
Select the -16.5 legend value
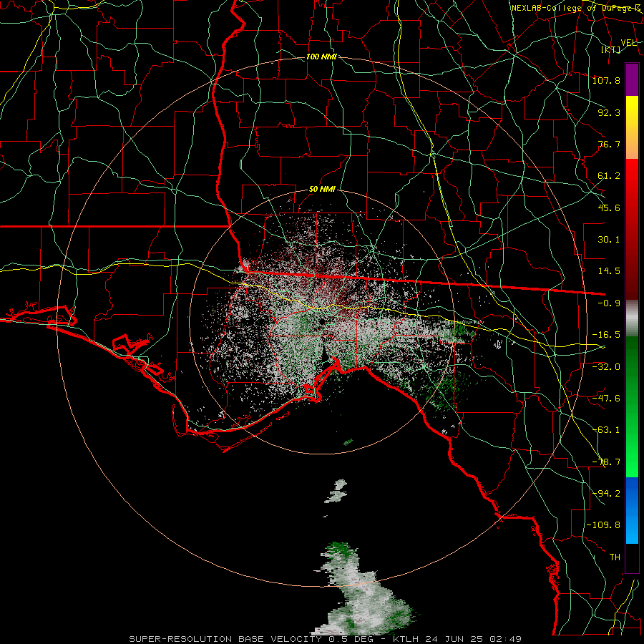[x=606, y=335]
